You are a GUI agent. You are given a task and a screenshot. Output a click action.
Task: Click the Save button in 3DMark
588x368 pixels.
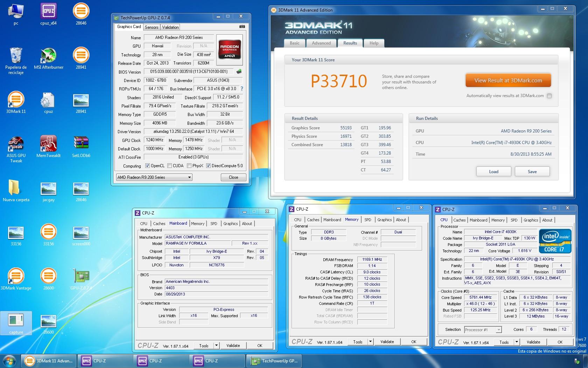pos(532,171)
